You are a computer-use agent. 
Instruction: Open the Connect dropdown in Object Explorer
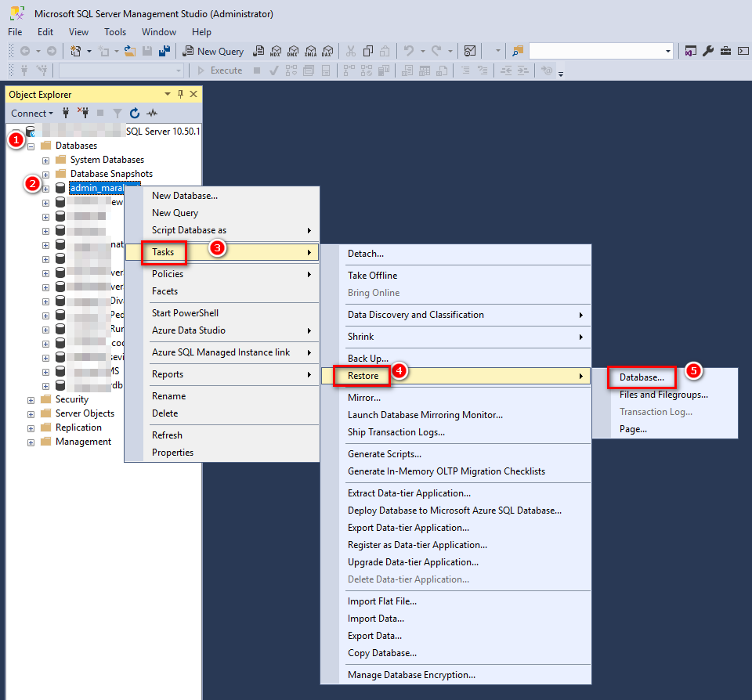pos(31,113)
